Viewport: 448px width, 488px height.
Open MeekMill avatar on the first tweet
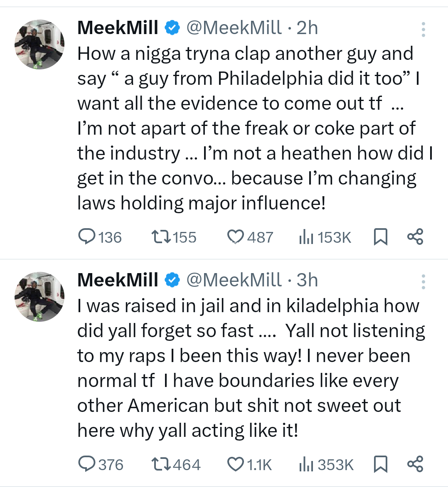click(39, 44)
